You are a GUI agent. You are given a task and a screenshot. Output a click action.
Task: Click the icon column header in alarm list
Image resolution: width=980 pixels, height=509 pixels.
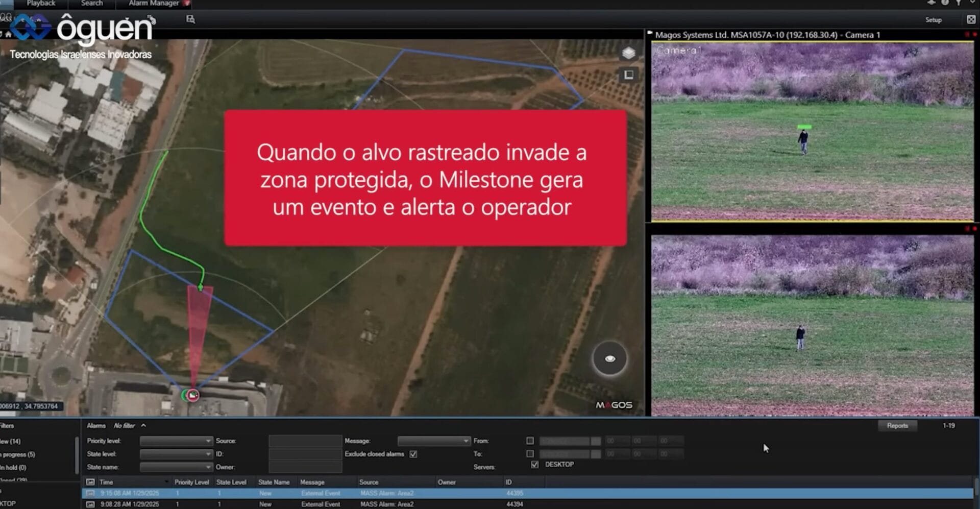point(90,482)
